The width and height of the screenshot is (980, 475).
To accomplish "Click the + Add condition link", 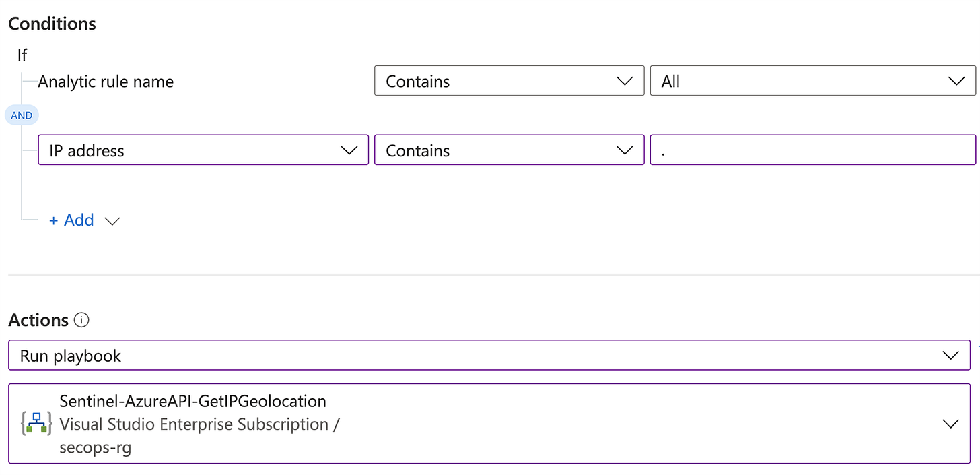I will click(x=71, y=220).
